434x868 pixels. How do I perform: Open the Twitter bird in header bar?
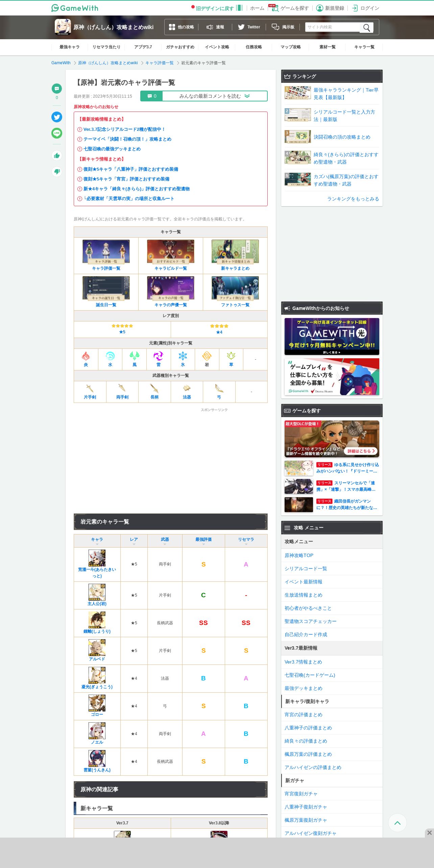241,27
